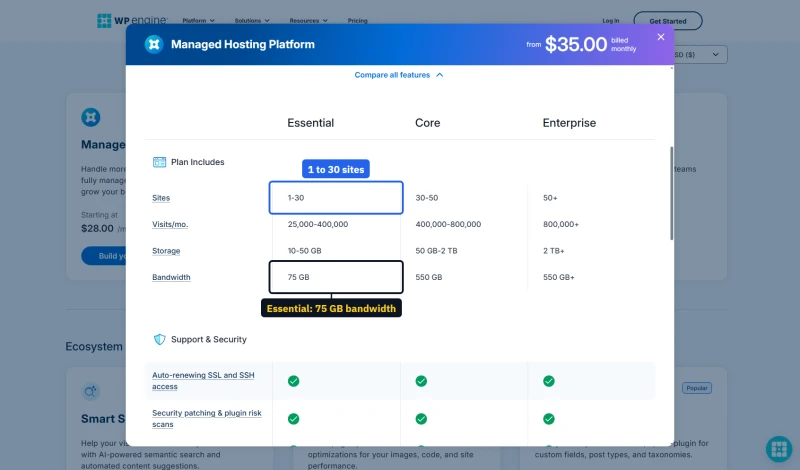
Task: Click the WP Engine logo
Action: coord(132,21)
